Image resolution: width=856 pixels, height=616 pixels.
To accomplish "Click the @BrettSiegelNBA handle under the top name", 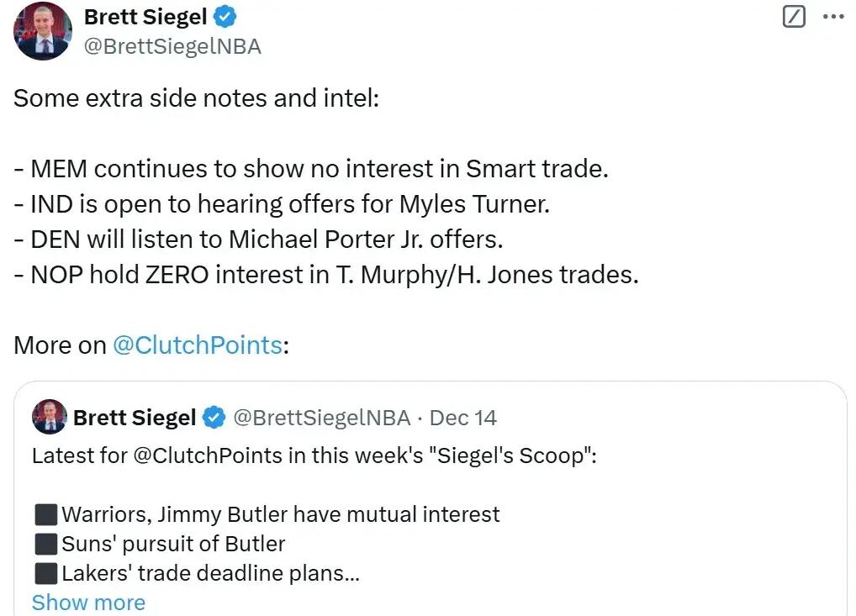I will click(172, 46).
